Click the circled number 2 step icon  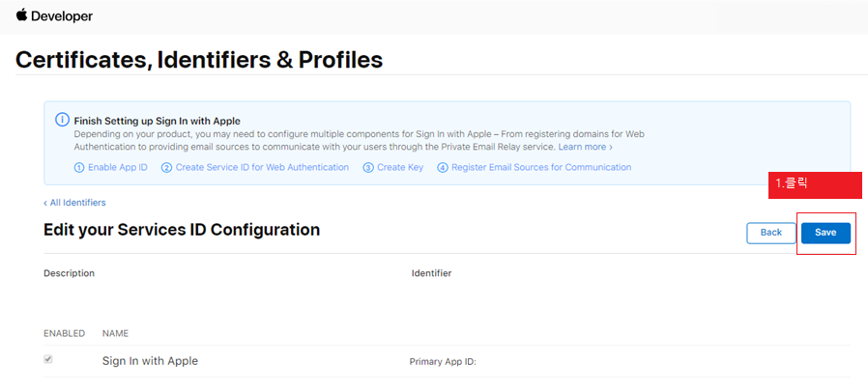pos(166,168)
